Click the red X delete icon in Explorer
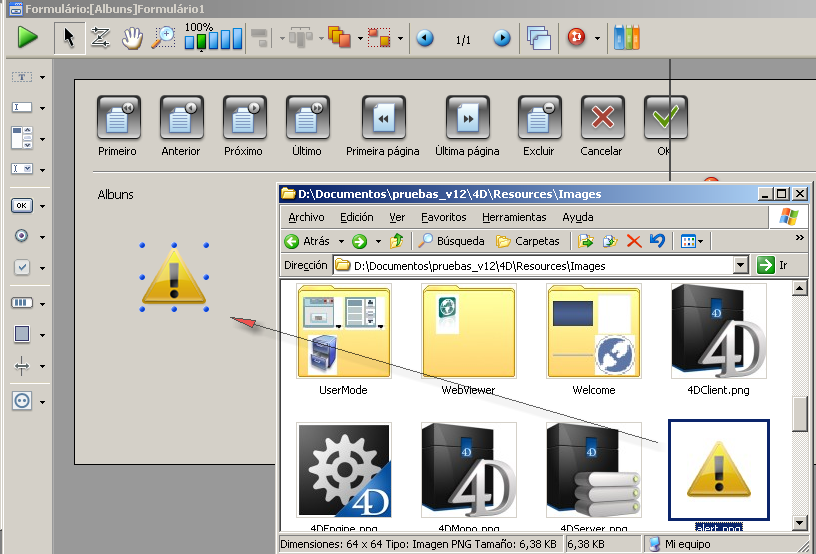The image size is (816, 554). [x=633, y=241]
